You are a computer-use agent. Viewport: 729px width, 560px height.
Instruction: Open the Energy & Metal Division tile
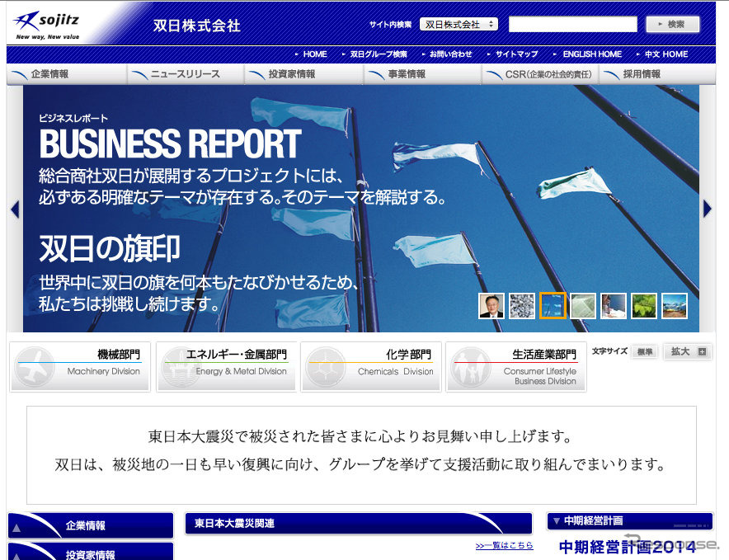(x=226, y=367)
